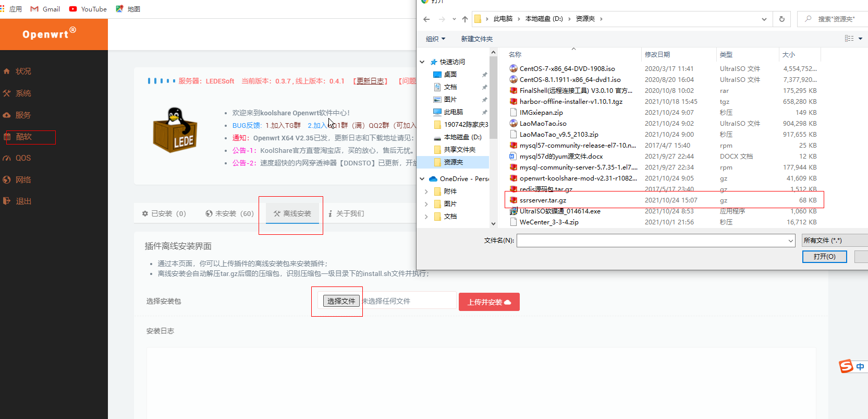Refresh the folder listing

[x=782, y=19]
